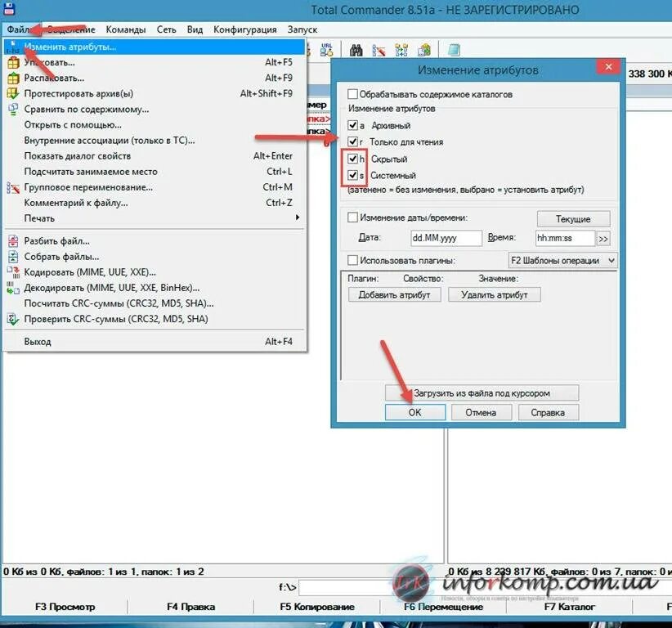This screenshot has width=672, height=628.
Task: Click rename icon beside Групповое переименование
Action: [13, 187]
